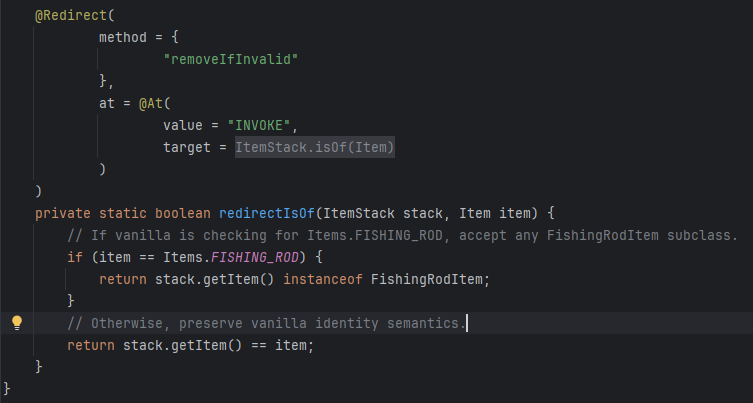Click the "static" keyword in method declaration
Viewport: 753px width, 403px height.
point(125,213)
